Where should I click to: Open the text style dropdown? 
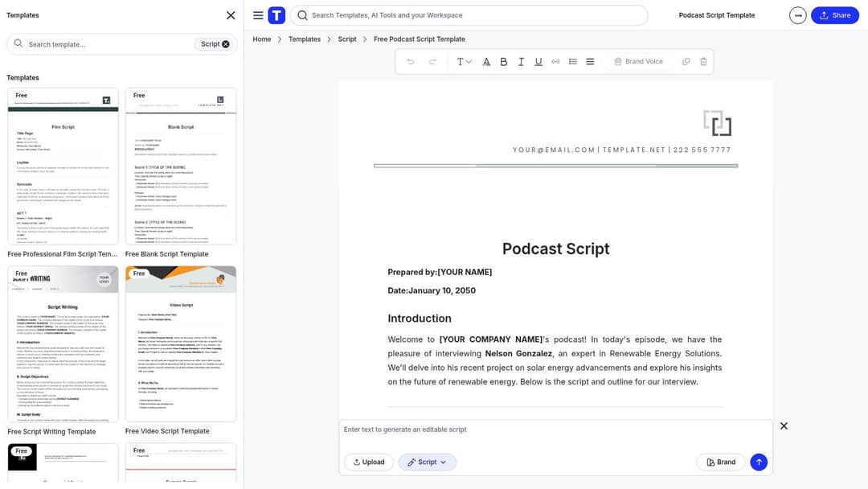tap(464, 61)
